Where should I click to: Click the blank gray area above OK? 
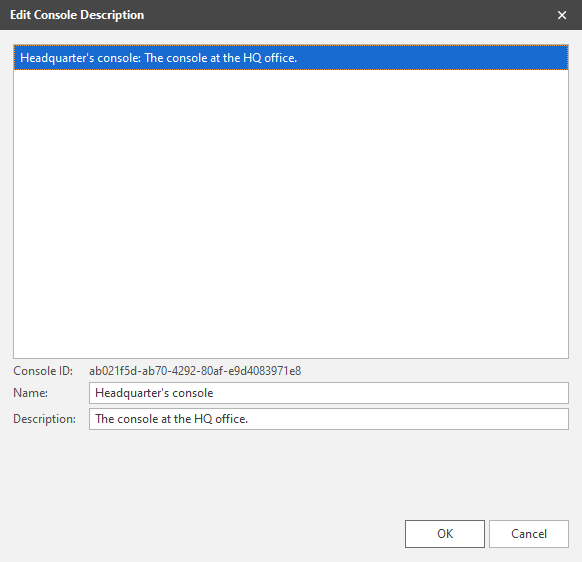445,475
